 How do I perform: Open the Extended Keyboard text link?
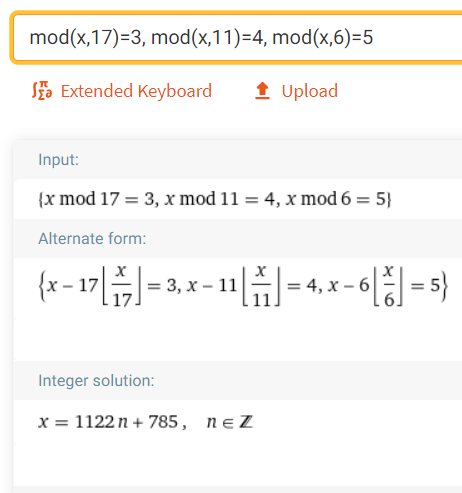tap(136, 91)
